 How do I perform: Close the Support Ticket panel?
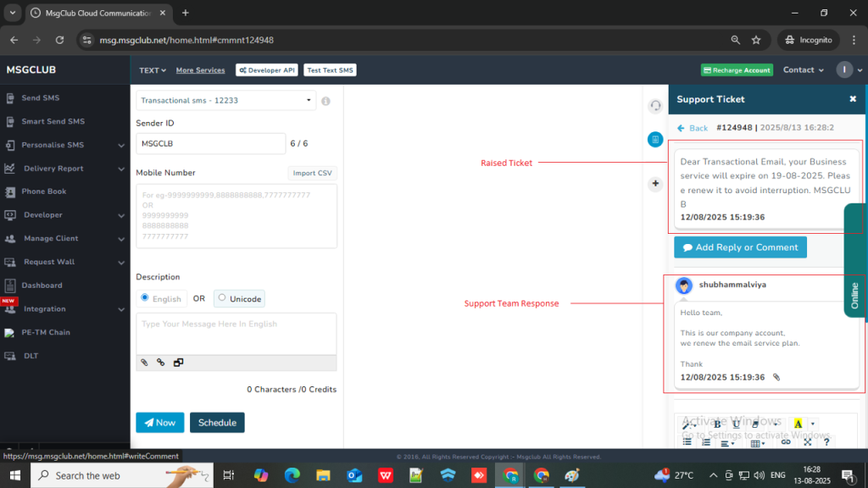(x=853, y=99)
